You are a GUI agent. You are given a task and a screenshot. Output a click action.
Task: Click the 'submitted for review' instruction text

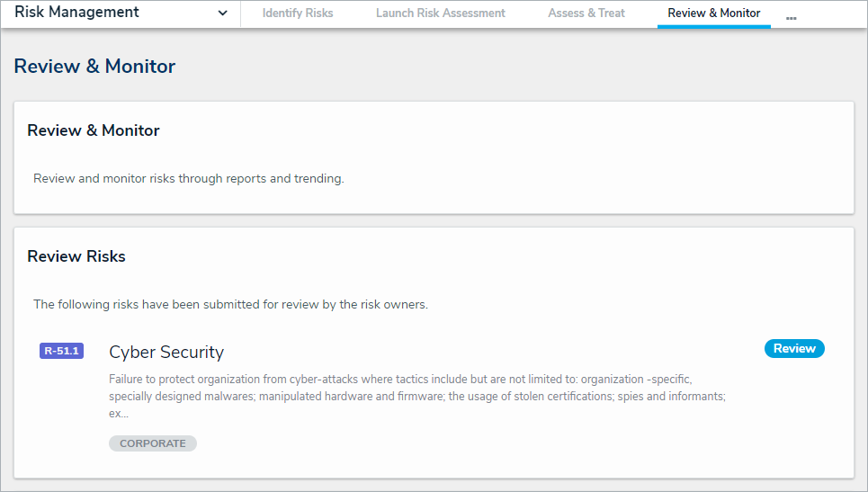[x=230, y=304]
